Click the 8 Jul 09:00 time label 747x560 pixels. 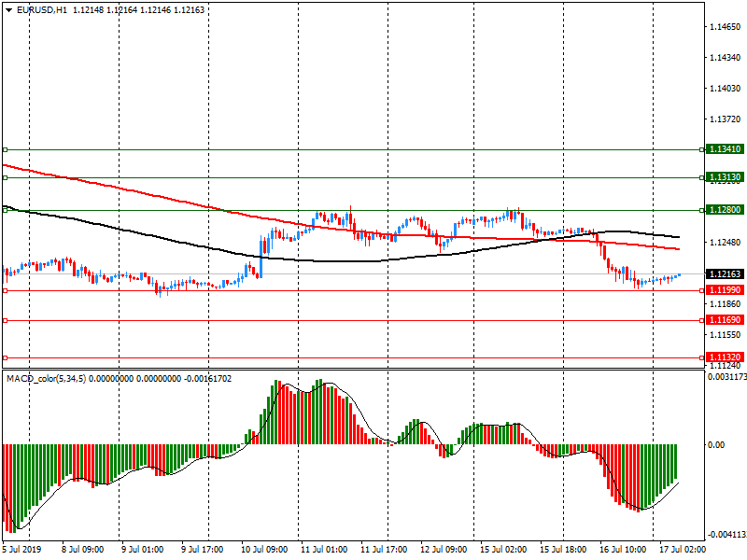tap(83, 550)
